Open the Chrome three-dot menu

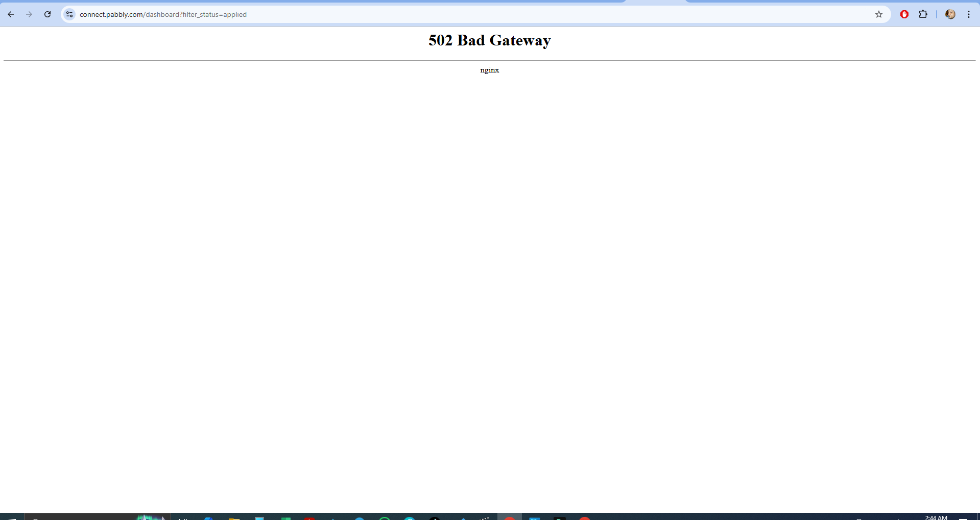point(969,14)
